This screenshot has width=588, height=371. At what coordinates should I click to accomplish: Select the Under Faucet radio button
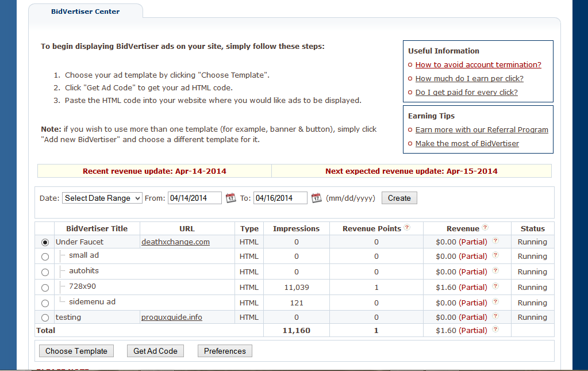tap(45, 242)
